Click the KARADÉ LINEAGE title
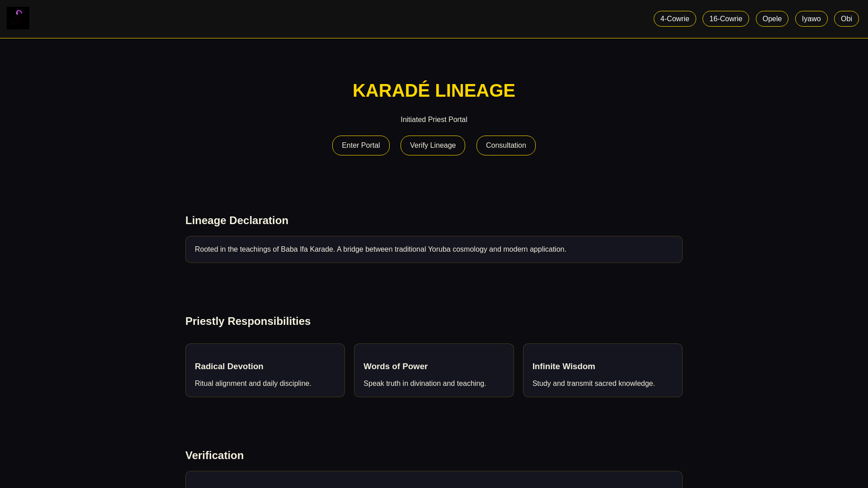868x488 pixels. click(434, 90)
